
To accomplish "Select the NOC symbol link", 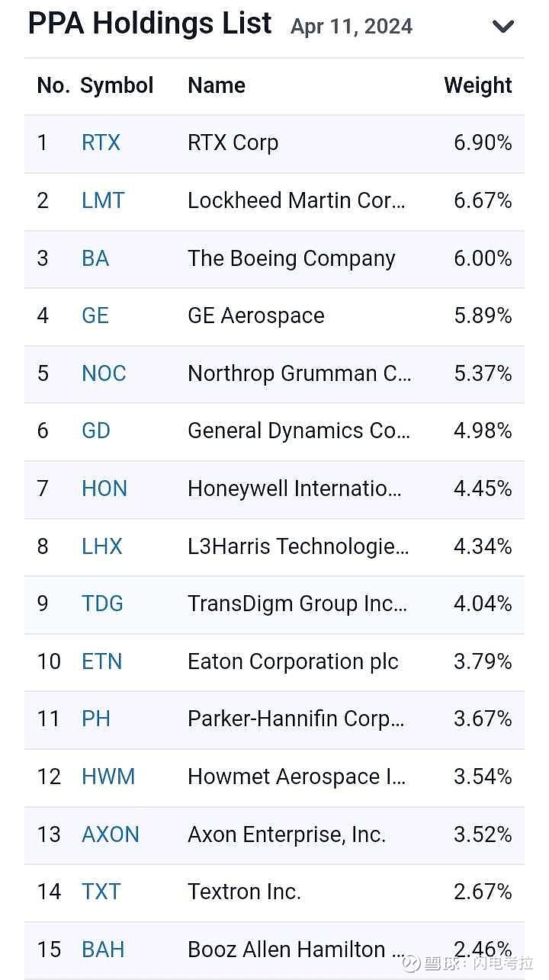I will [x=104, y=373].
